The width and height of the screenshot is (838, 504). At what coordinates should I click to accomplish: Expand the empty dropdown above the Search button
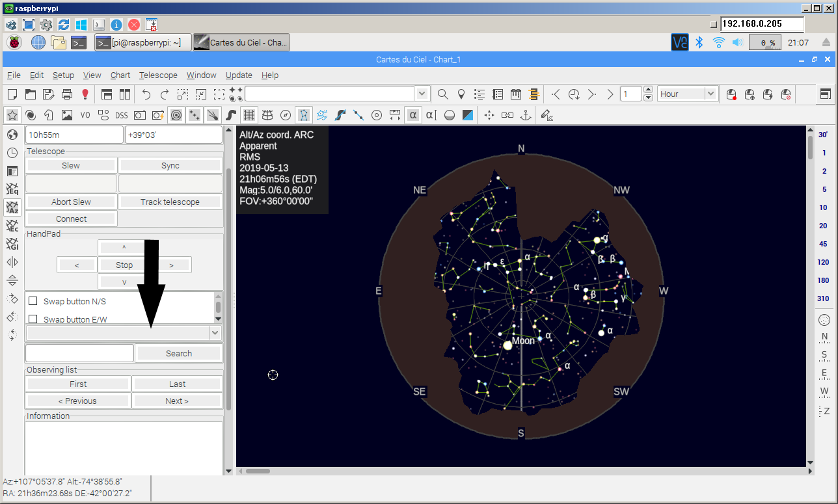tap(215, 332)
